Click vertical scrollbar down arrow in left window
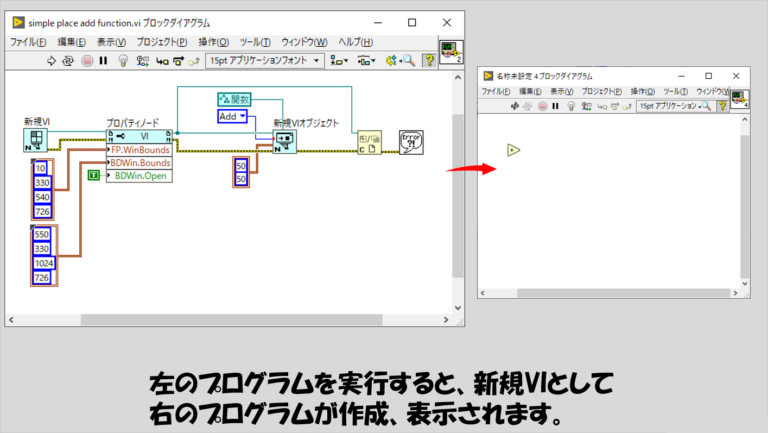Screen dimensions: 768x433 (x=457, y=308)
